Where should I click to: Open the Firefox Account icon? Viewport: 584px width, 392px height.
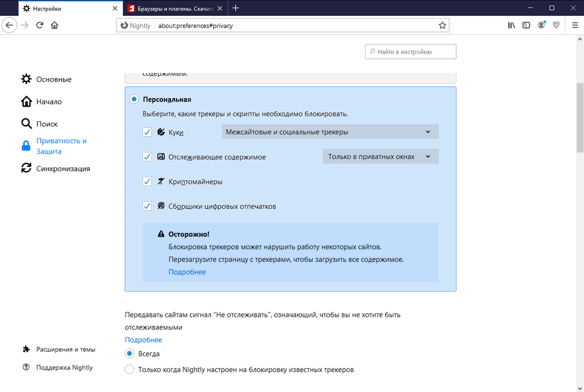[540, 25]
